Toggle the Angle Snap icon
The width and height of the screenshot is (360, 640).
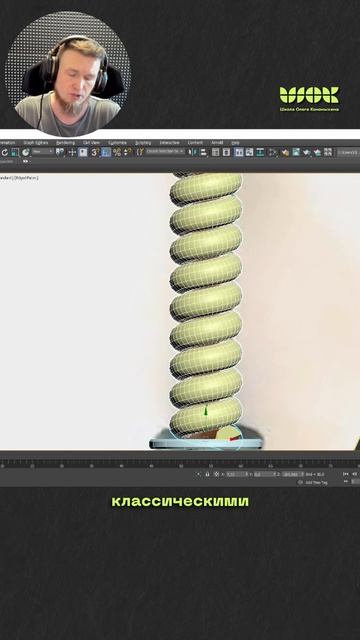click(x=106, y=152)
